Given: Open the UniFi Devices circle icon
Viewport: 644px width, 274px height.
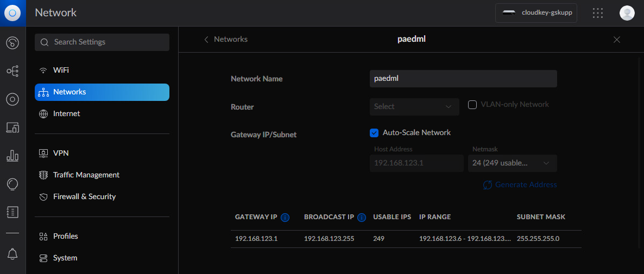Looking at the screenshot, I should click(12, 99).
